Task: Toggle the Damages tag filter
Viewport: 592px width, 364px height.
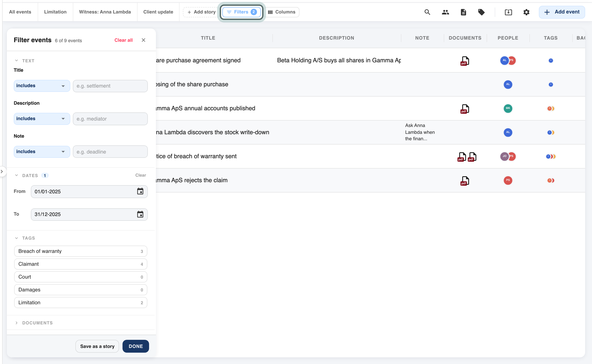Action: click(80, 290)
